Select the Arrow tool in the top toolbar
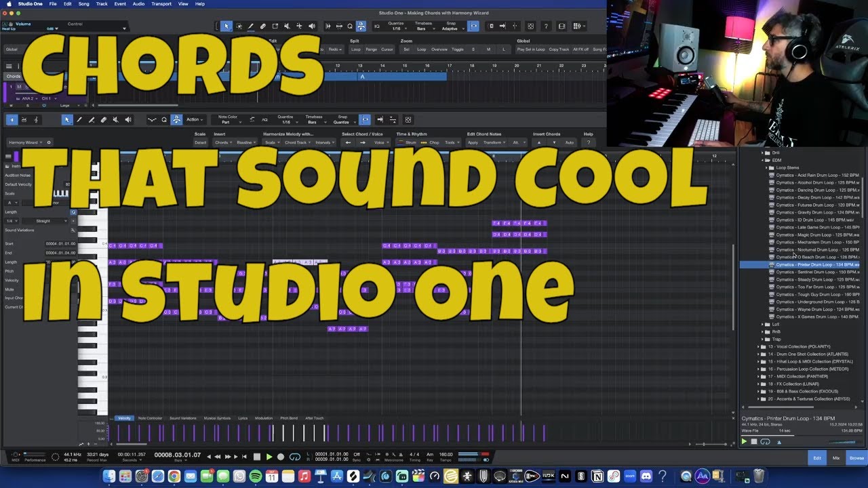The image size is (868, 488). click(x=226, y=26)
